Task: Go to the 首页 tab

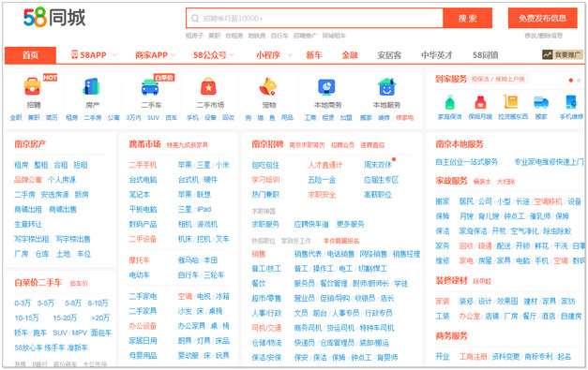Action: point(30,55)
